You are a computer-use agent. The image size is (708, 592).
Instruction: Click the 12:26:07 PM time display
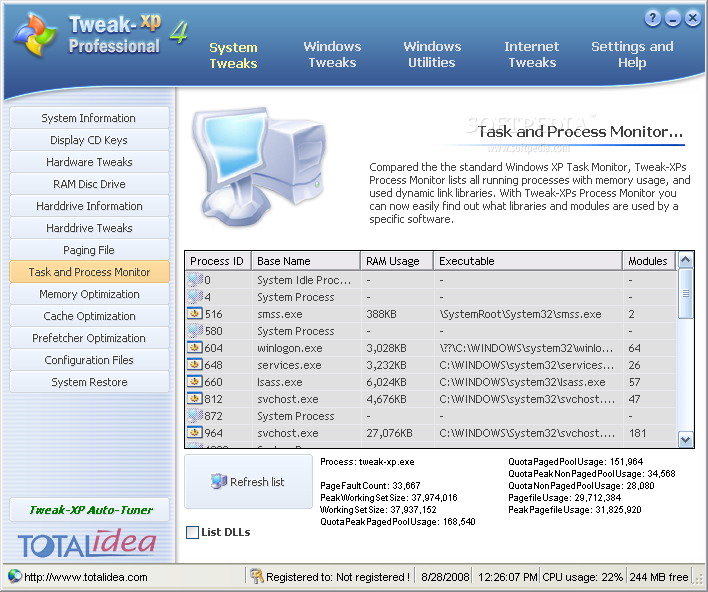click(x=508, y=577)
